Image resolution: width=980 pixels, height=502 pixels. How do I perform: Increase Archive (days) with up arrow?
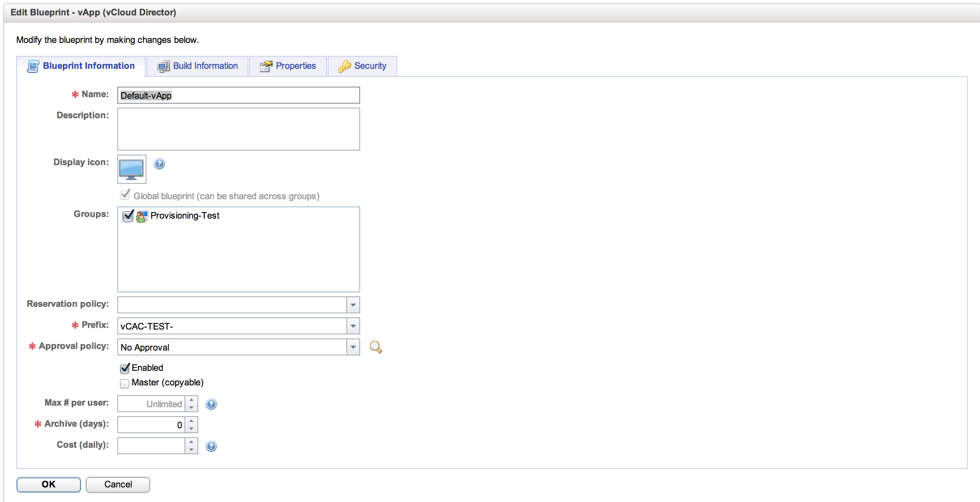click(x=191, y=421)
